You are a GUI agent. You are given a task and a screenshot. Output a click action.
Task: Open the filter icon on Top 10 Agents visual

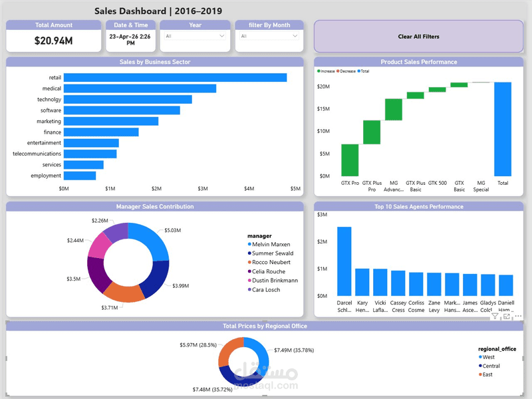coord(495,317)
